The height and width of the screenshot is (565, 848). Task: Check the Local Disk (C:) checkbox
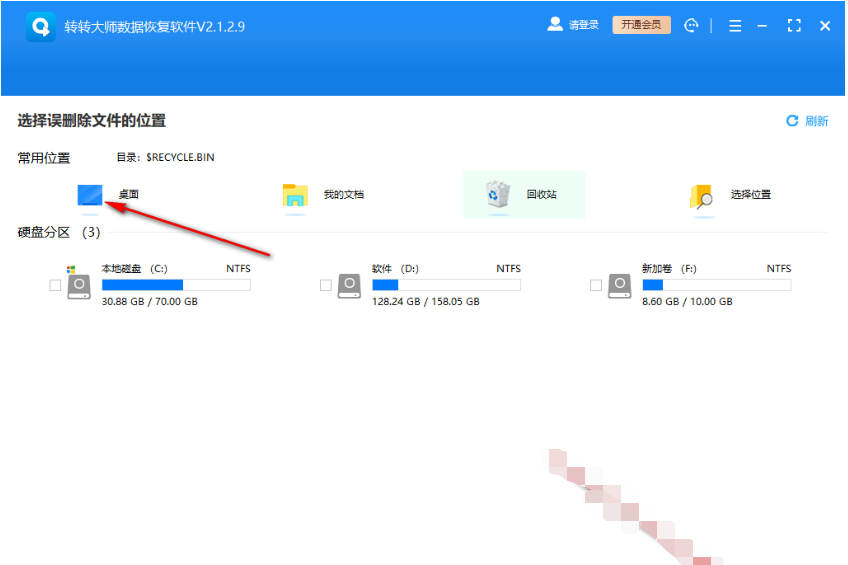pyautogui.click(x=55, y=285)
